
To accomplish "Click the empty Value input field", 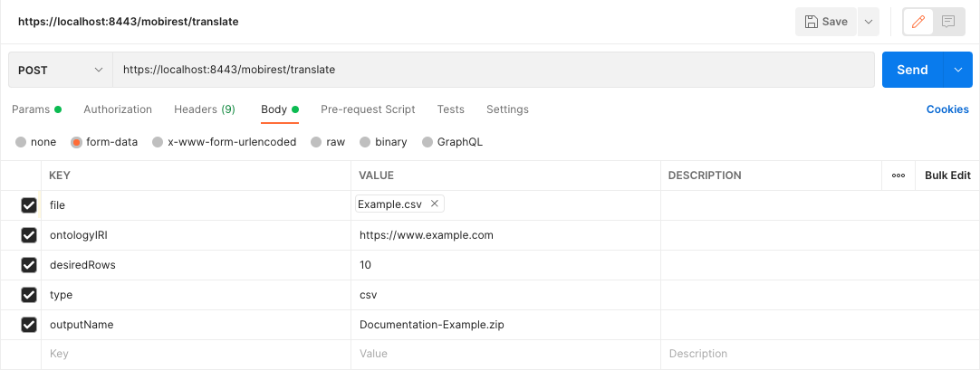I will [x=505, y=354].
